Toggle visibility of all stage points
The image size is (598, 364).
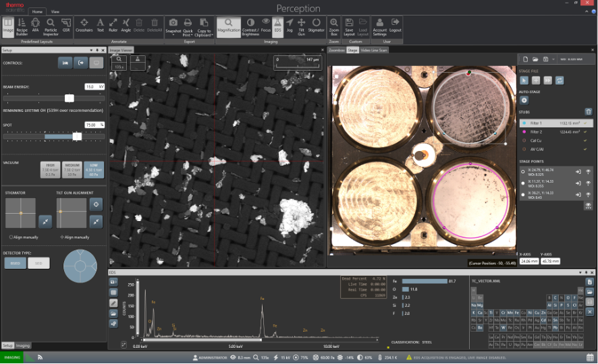tap(589, 206)
